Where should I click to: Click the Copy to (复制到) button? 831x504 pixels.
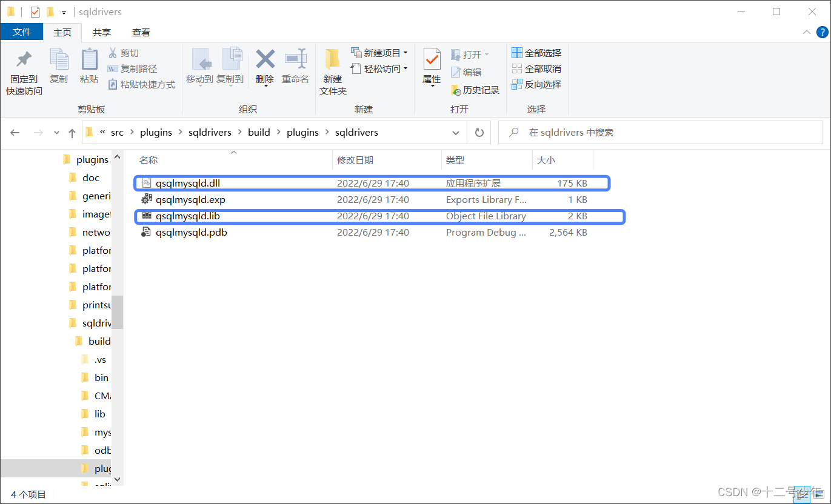click(x=230, y=66)
